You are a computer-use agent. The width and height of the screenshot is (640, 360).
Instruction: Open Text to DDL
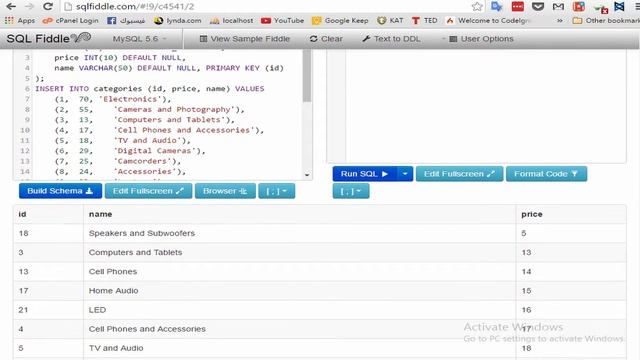coord(391,39)
